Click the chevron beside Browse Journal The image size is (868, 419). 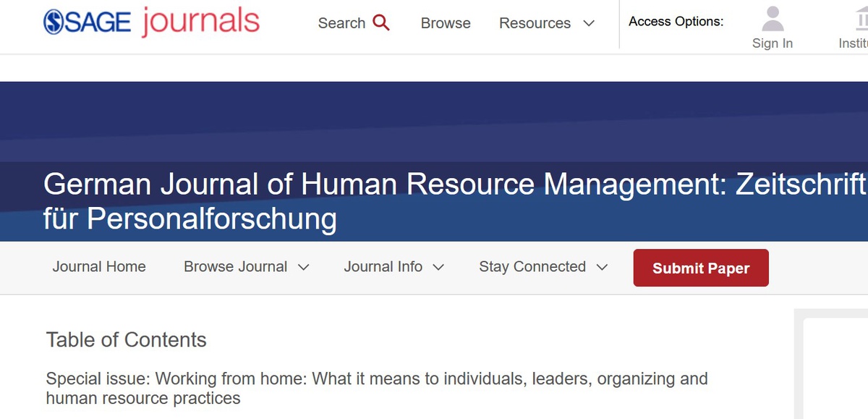pyautogui.click(x=304, y=267)
